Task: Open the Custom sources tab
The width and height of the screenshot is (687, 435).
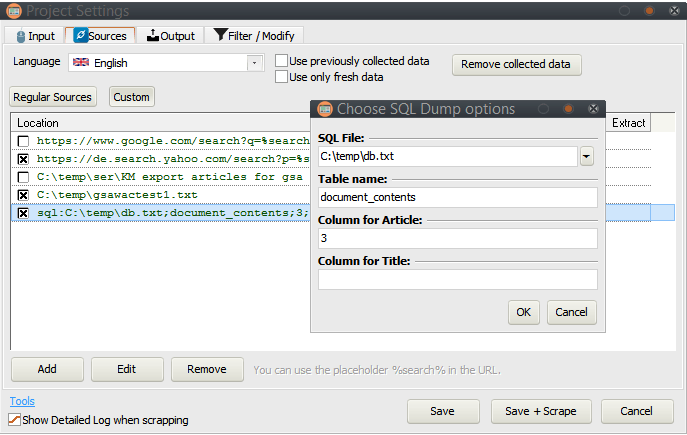Action: coord(131,97)
